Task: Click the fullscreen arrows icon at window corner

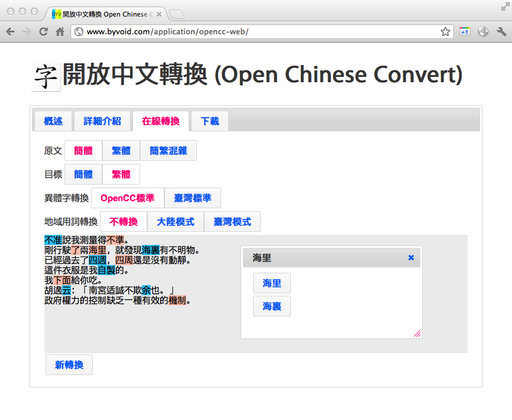Action: click(505, 7)
